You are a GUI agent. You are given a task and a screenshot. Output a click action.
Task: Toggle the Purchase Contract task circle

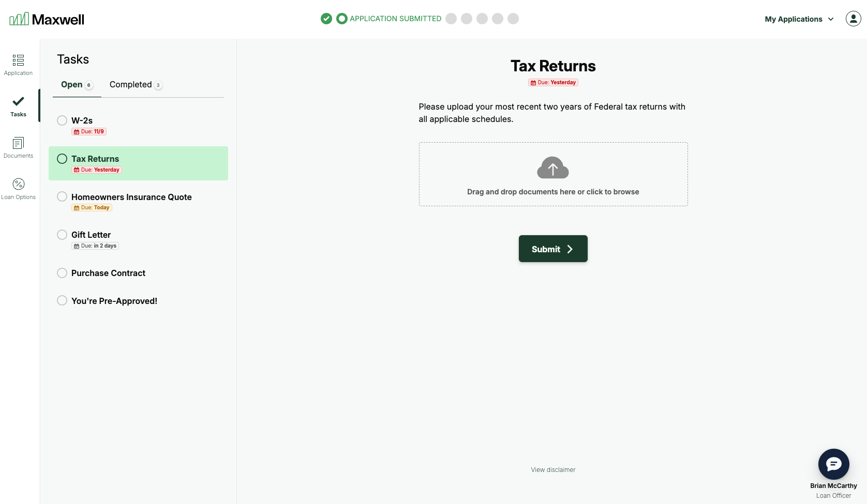tap(62, 273)
